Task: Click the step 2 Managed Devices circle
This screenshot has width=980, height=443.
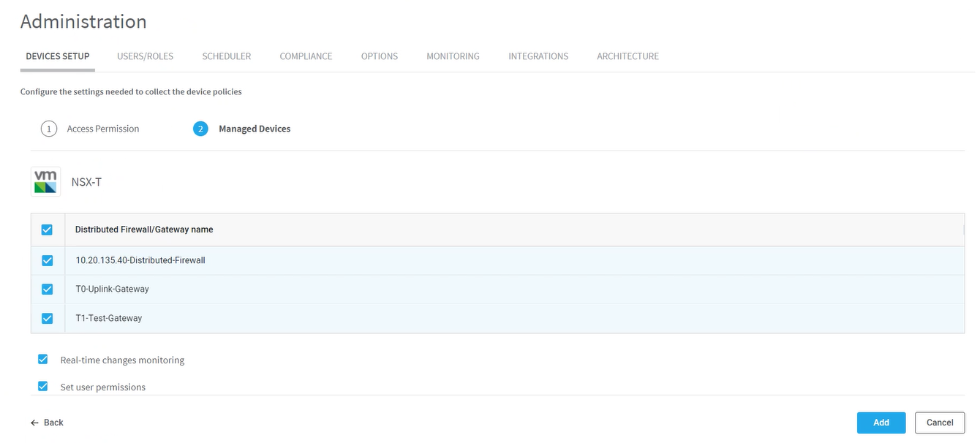Action: (x=200, y=129)
